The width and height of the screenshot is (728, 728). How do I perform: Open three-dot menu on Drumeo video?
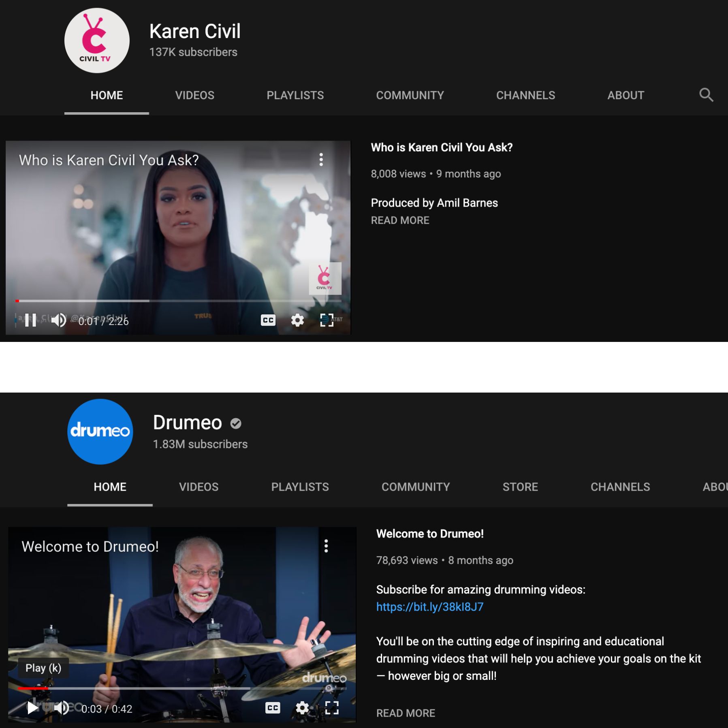pos(326,546)
